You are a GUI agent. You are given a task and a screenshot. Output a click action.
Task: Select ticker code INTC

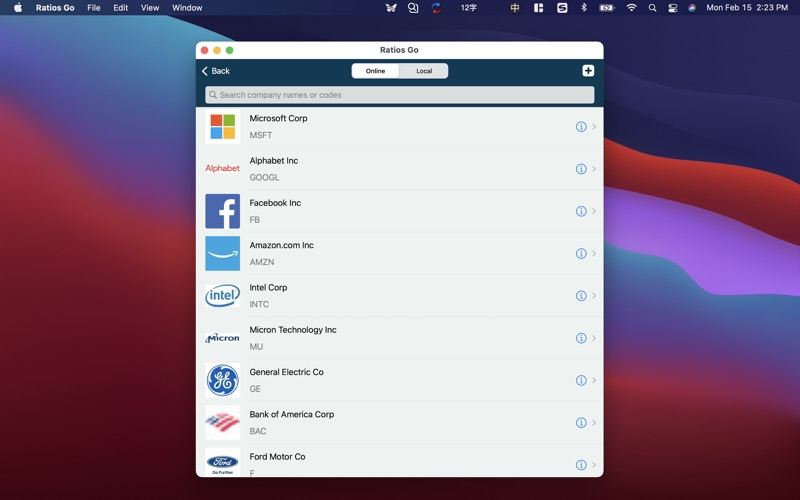tap(259, 305)
